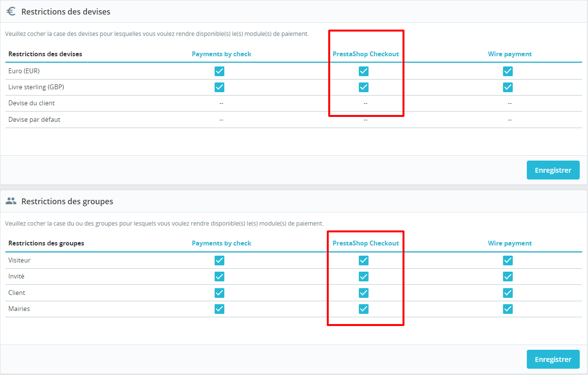Click PrestaShop Checkout header in currency table
Screen dimensions: 588x375
point(366,54)
